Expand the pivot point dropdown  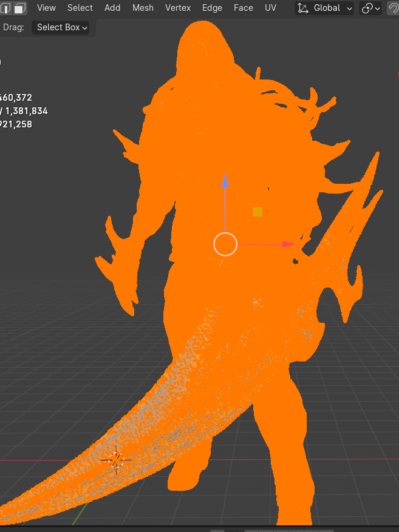point(370,8)
